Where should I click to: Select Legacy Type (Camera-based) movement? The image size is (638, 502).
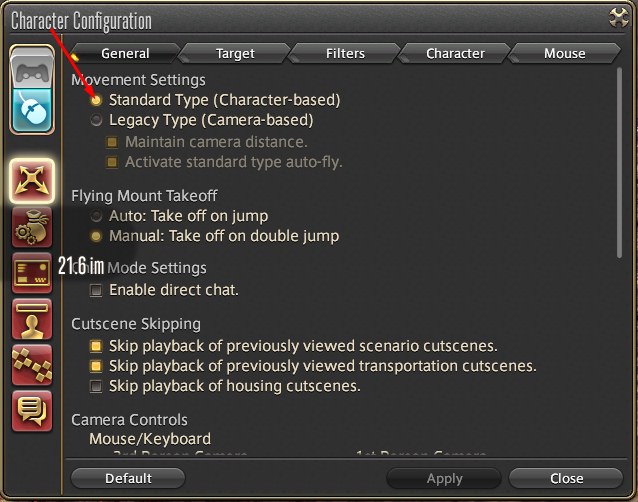click(96, 120)
